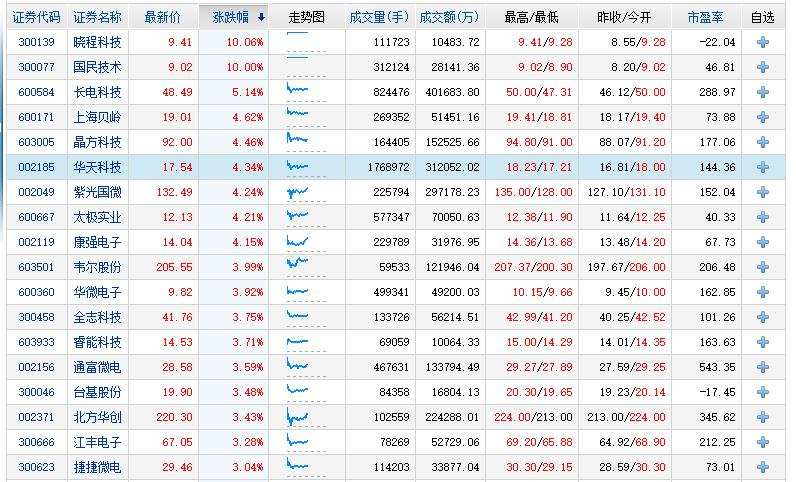The image size is (796, 482).
Task: Select turnover value 401683.80
Action: 452,92
